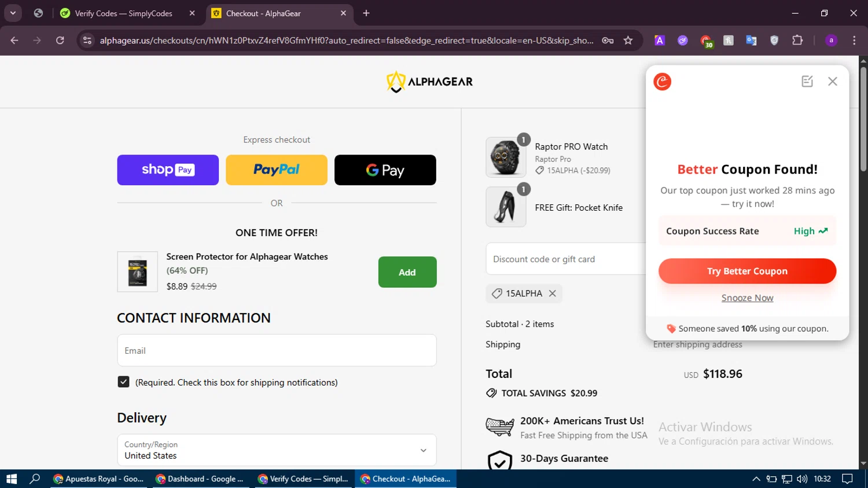Open the purple A extension
This screenshot has width=868, height=488.
(x=660, y=41)
